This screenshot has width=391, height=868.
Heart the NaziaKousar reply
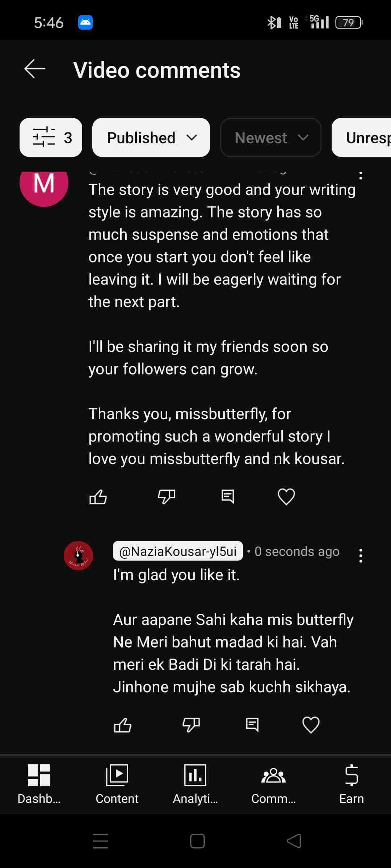coord(311,725)
